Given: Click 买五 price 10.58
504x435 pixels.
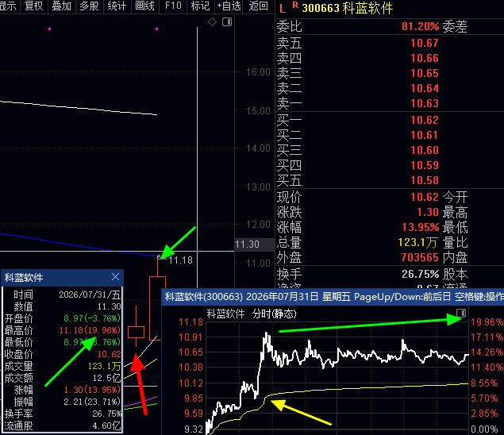Looking at the screenshot, I should point(425,181).
